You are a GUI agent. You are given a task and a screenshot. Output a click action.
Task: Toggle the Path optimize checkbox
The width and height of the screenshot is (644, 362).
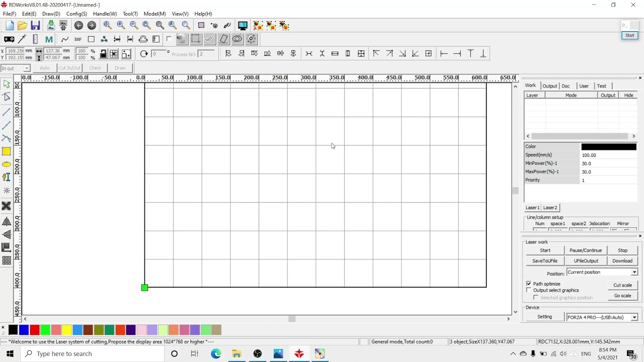[x=529, y=284]
